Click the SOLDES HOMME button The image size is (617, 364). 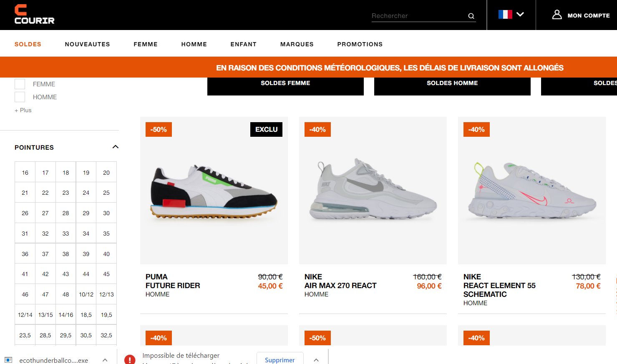coord(452,85)
